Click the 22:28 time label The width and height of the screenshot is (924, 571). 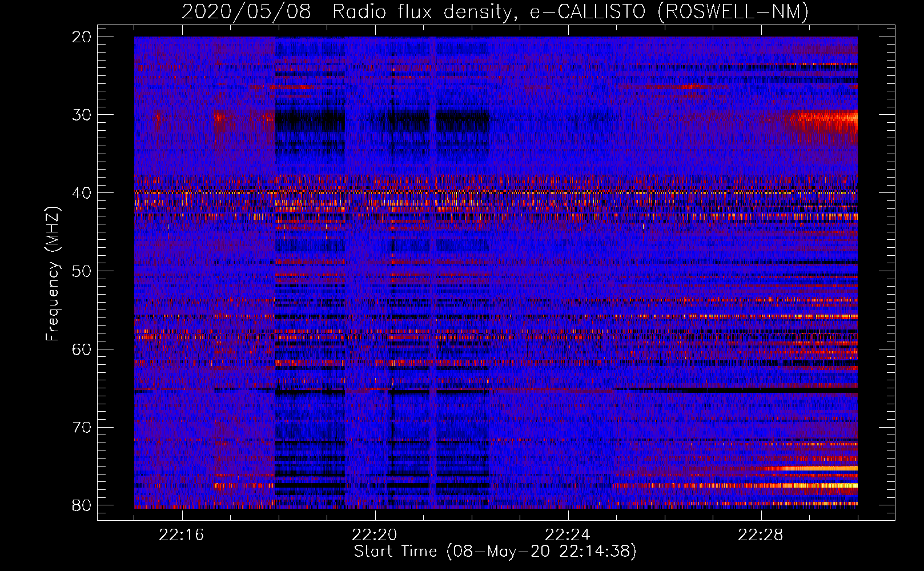coord(761,535)
